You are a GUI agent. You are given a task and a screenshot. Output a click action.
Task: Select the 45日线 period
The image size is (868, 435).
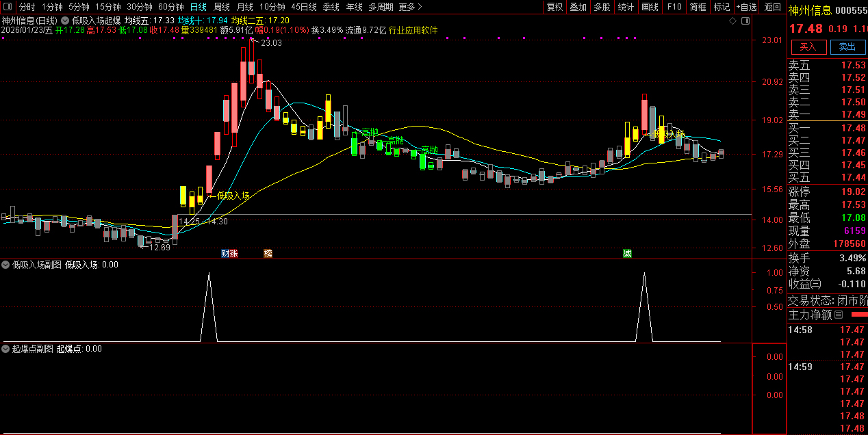tap(304, 7)
